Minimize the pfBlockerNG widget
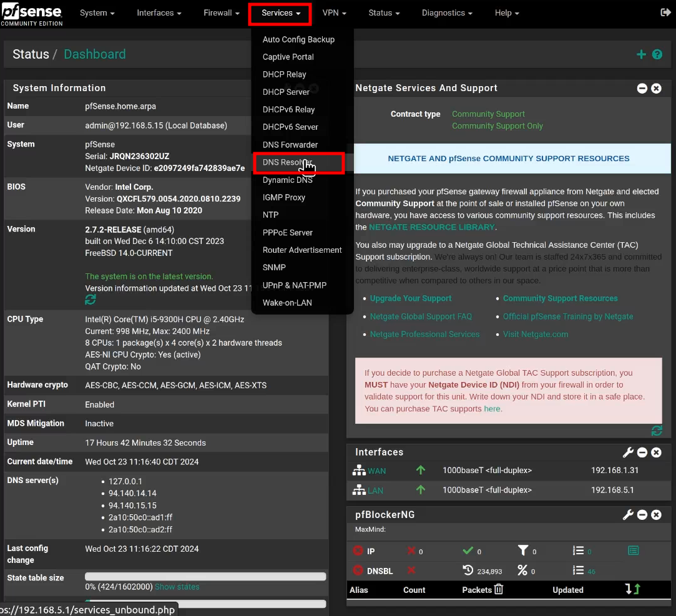The image size is (676, 616). [x=642, y=515]
